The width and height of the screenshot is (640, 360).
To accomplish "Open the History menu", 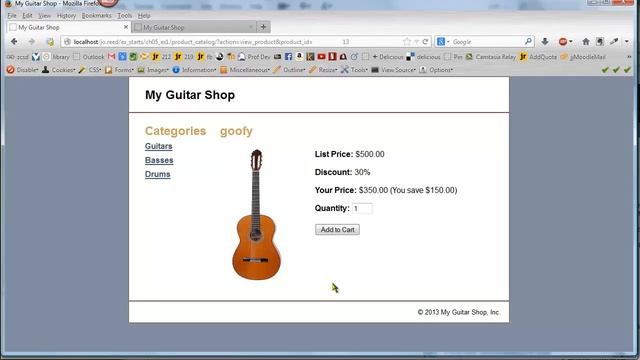I will 66,16.
